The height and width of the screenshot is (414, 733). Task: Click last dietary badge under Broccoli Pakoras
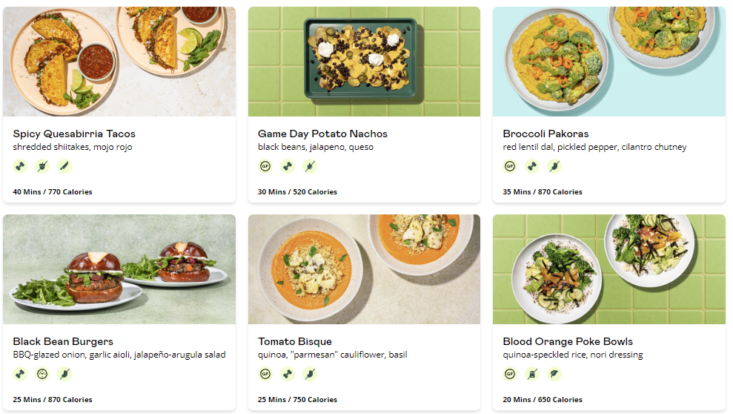click(x=555, y=166)
